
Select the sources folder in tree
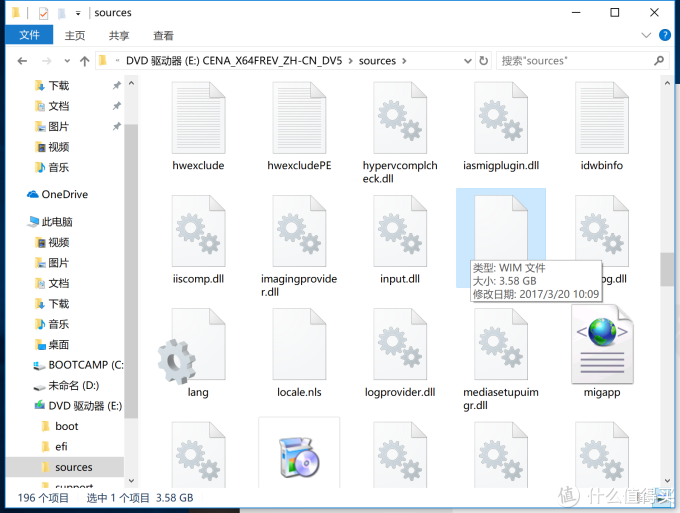coord(67,467)
